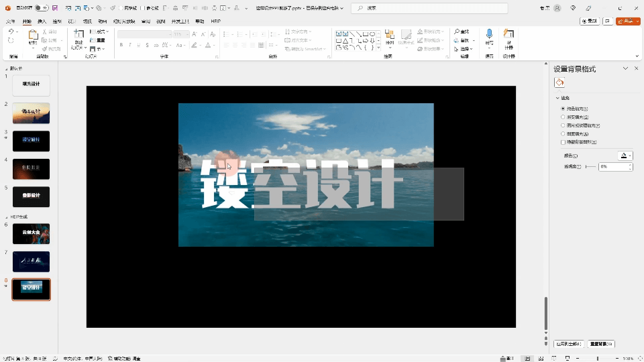This screenshot has height=362, width=644.
Task: Expand the shapes gallery more arrow
Action: (x=378, y=48)
